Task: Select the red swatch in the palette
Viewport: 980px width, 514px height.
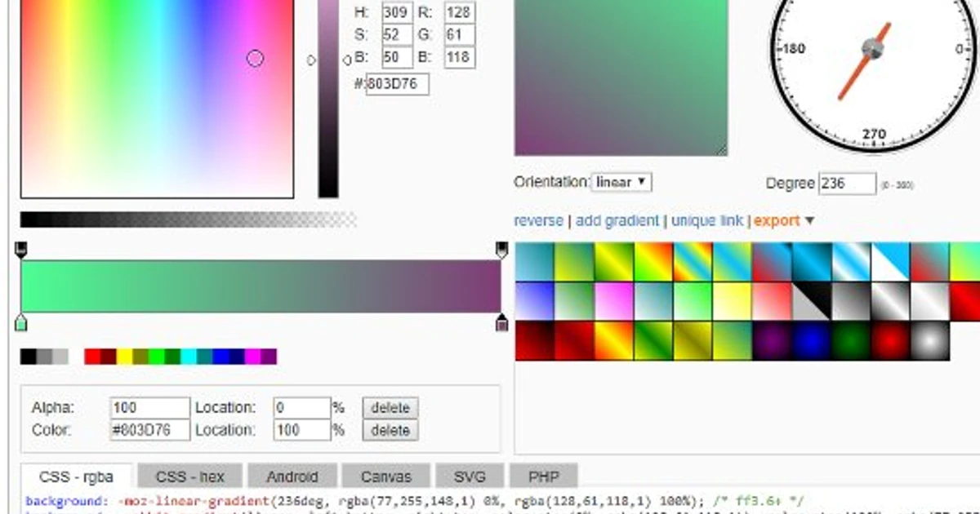Action: point(92,357)
